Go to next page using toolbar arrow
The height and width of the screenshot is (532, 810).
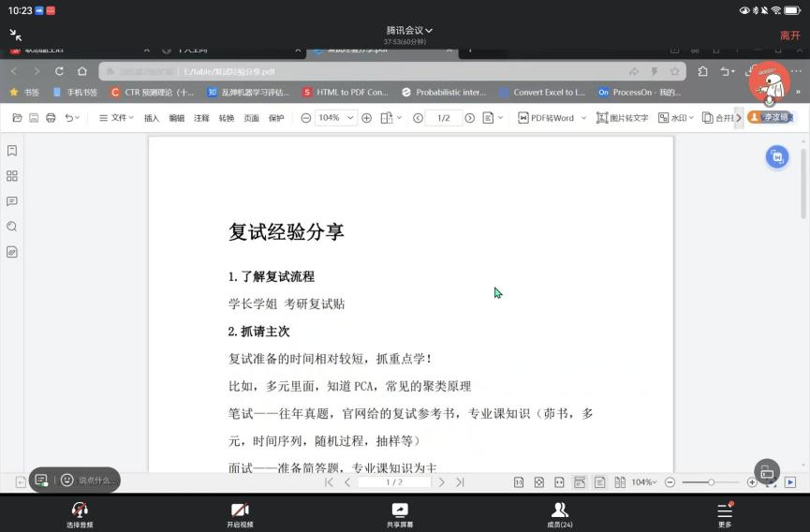[470, 118]
